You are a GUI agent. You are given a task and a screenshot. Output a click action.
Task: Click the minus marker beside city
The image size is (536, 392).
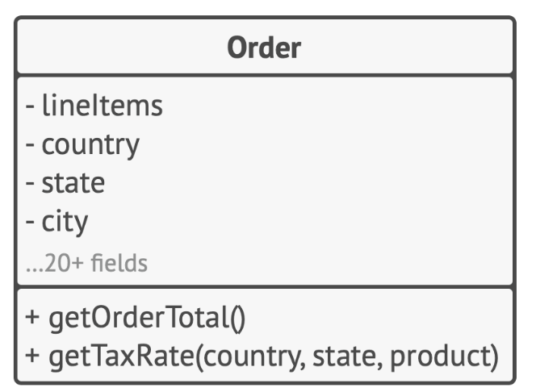[x=30, y=222]
